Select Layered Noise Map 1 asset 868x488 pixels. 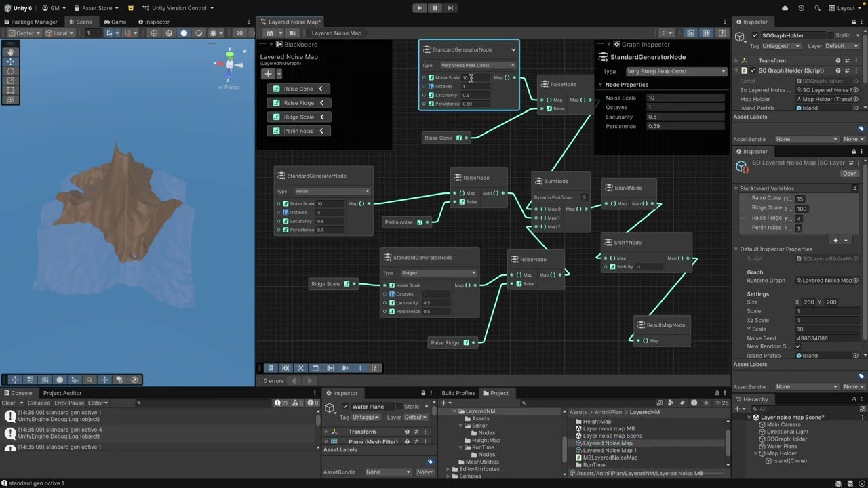[x=609, y=451]
